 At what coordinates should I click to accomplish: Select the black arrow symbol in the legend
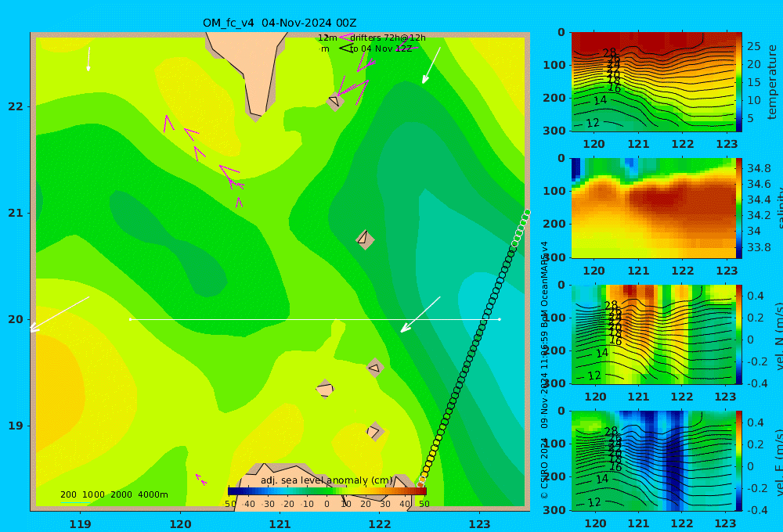point(346,49)
